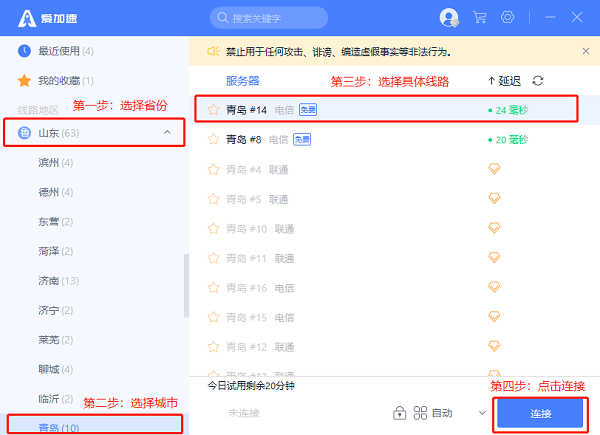Click the 免费 badge on 青岛 #8
This screenshot has width=600, height=435.
pos(302,140)
